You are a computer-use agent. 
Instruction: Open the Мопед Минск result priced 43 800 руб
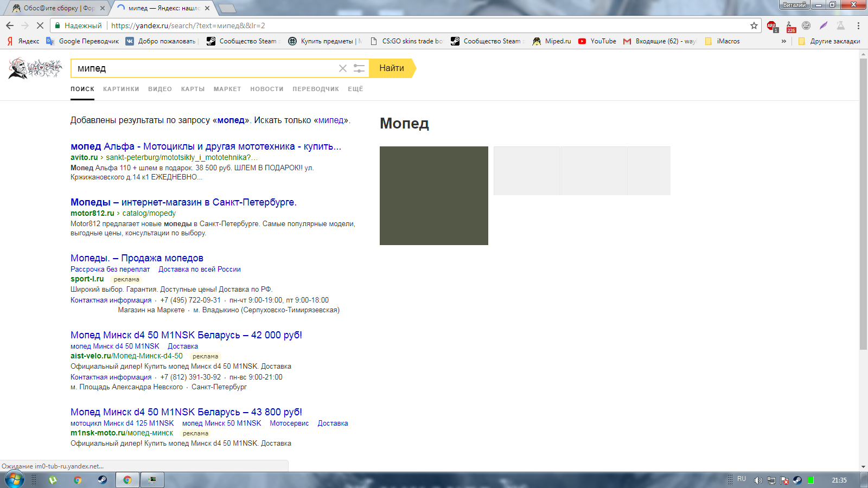pos(186,412)
